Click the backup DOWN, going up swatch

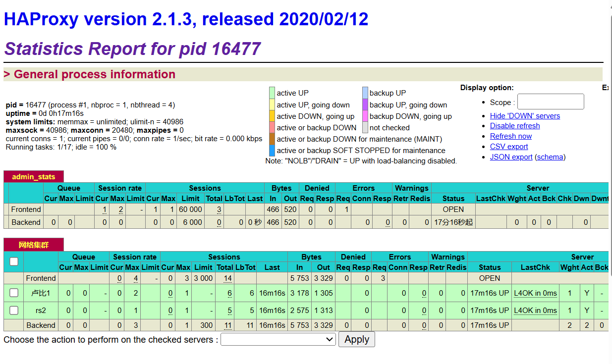365,116
